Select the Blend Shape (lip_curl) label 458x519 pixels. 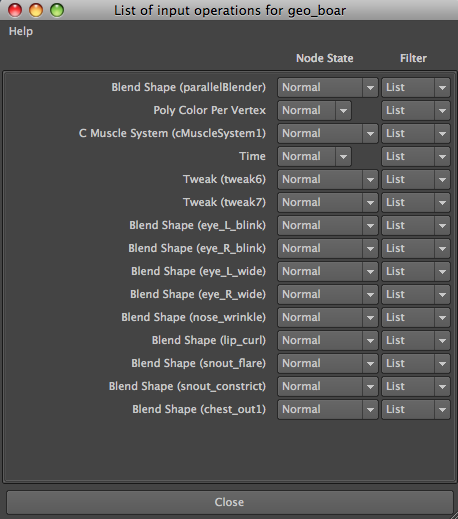209,340
